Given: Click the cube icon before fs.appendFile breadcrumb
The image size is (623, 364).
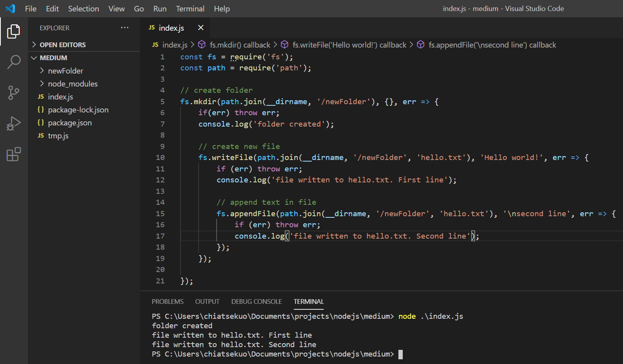Looking at the screenshot, I should click(x=420, y=44).
